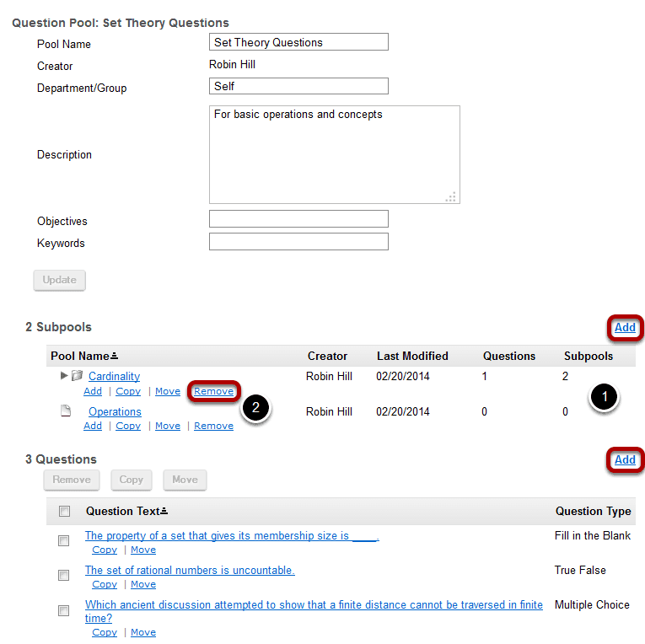Image resolution: width=645 pixels, height=644 pixels.
Task: Click Add link in Subpools section
Action: [x=625, y=328]
